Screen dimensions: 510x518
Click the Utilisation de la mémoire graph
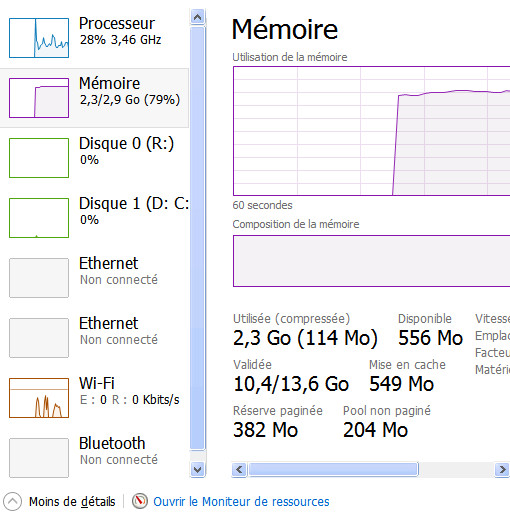tap(371, 131)
